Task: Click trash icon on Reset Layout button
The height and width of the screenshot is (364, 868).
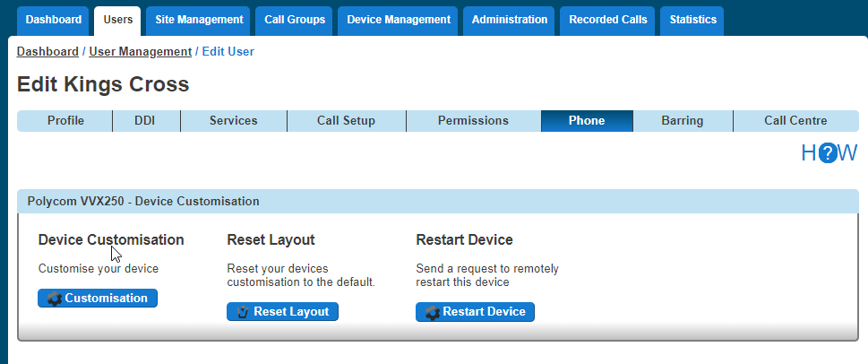Action: pyautogui.click(x=243, y=312)
